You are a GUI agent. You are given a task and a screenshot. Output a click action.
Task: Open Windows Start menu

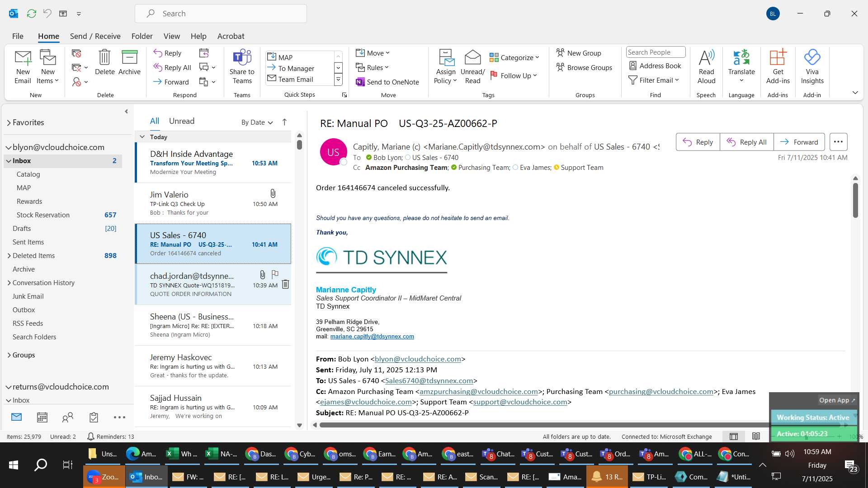pos(14,465)
